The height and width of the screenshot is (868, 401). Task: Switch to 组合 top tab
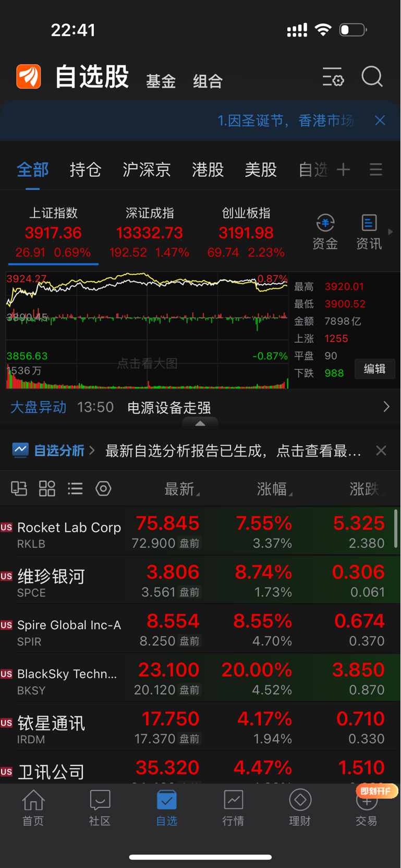pos(208,81)
